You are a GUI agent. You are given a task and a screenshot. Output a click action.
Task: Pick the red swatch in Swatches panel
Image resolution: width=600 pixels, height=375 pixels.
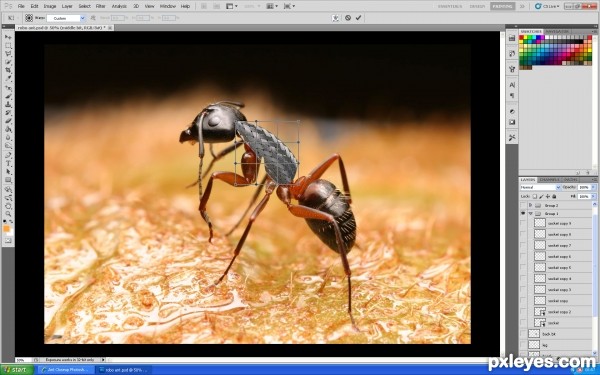[521, 38]
